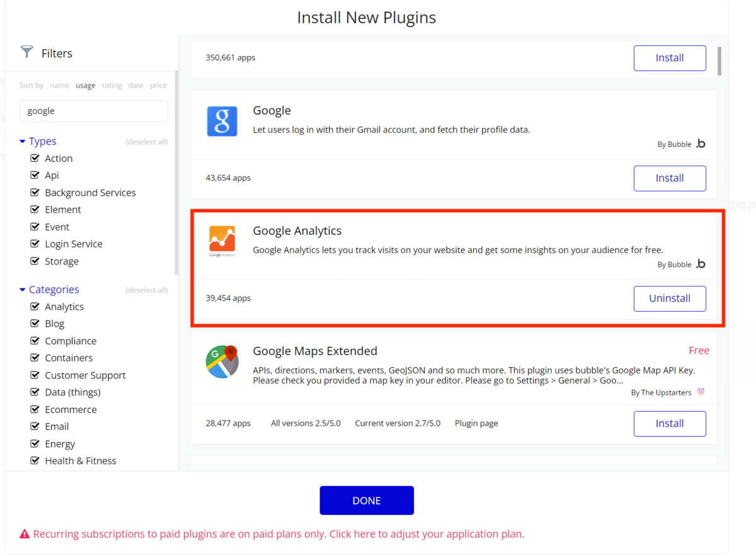
Task: Sort plugins by usage
Action: click(86, 86)
